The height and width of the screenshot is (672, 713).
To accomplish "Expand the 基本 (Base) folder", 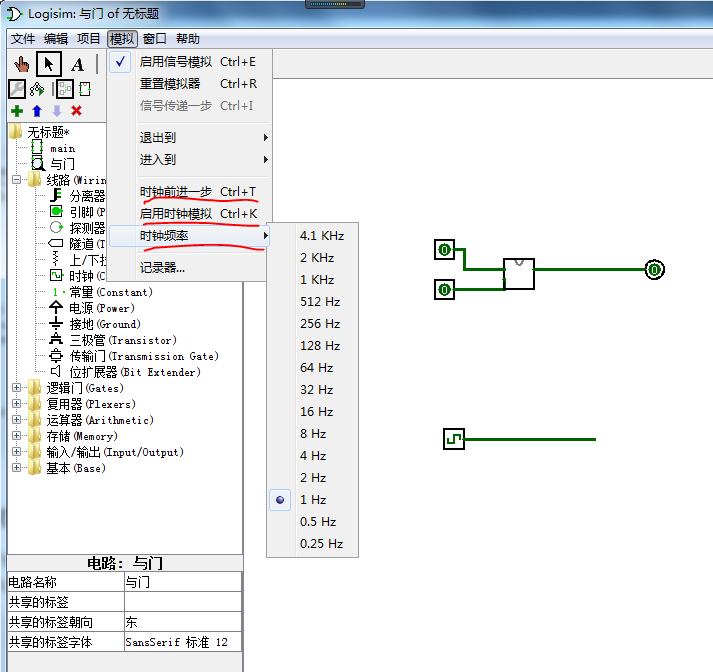I will tap(16, 468).
